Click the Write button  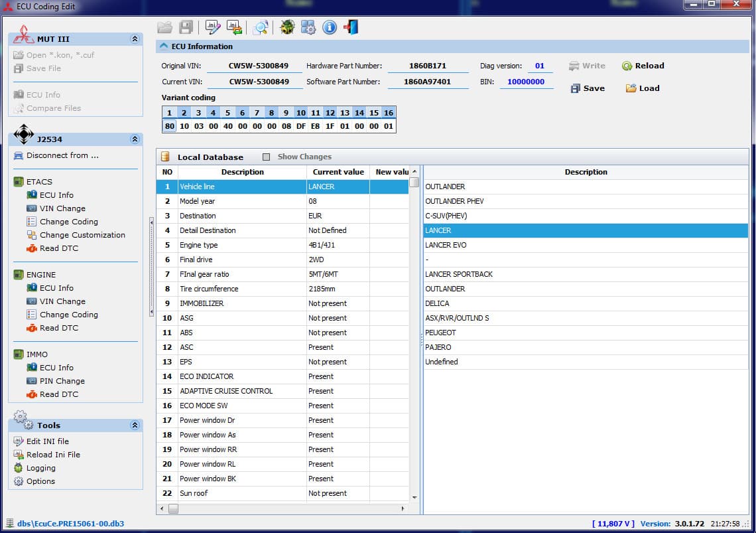tap(587, 66)
